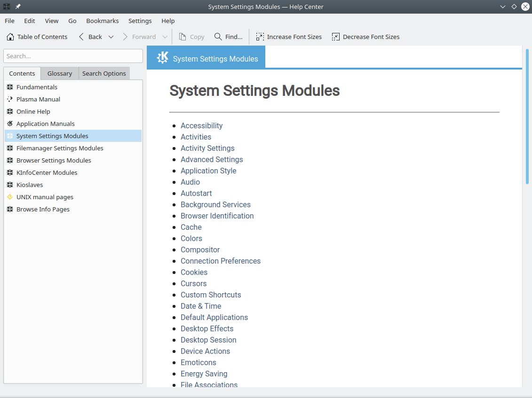This screenshot has height=398, width=532.
Task: Click the Table of Contents home icon
Action: click(10, 37)
